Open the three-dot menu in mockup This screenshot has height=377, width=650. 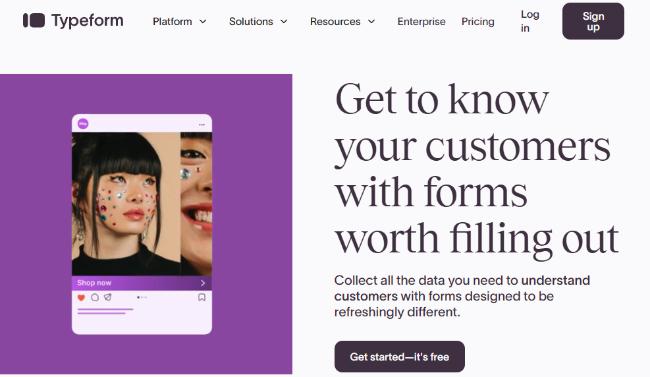coord(202,124)
